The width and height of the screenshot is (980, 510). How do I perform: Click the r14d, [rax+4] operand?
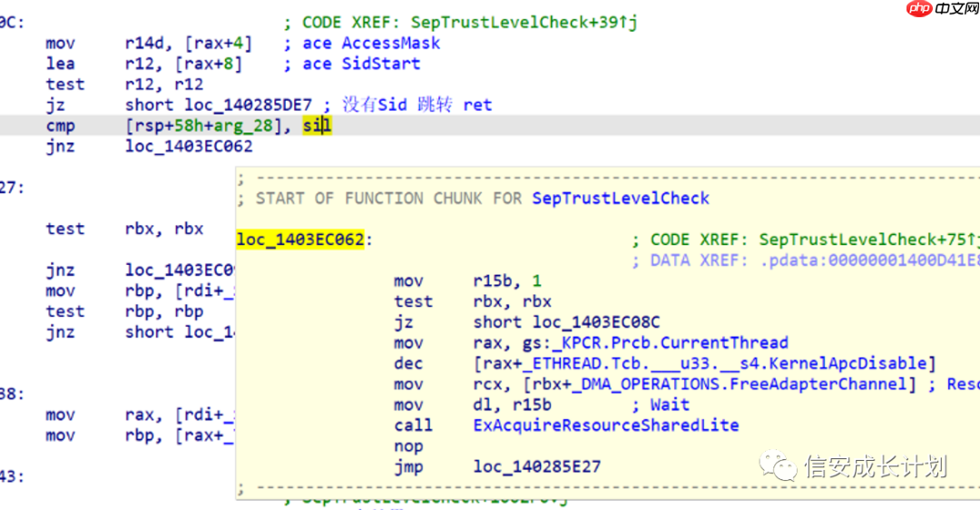189,44
